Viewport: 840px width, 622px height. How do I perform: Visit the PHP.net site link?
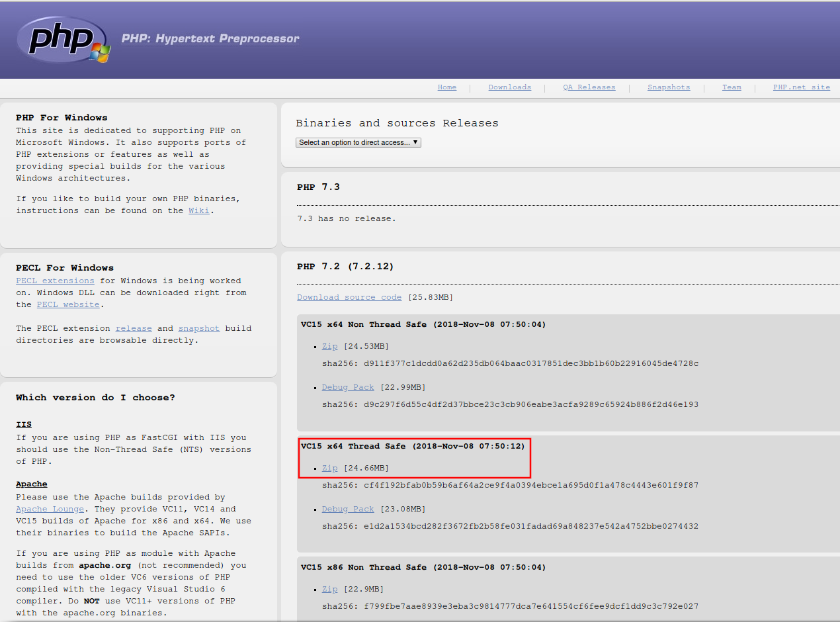[801, 87]
